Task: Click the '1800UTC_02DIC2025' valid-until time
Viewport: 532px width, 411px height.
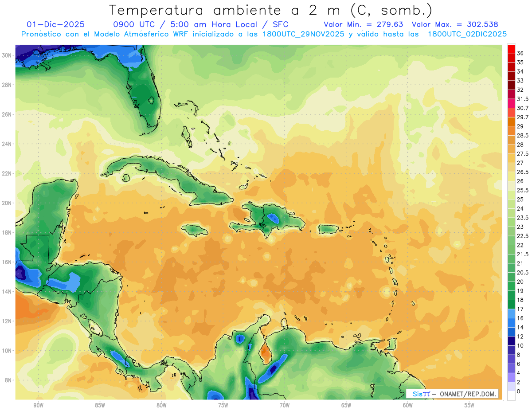Action: tap(467, 34)
